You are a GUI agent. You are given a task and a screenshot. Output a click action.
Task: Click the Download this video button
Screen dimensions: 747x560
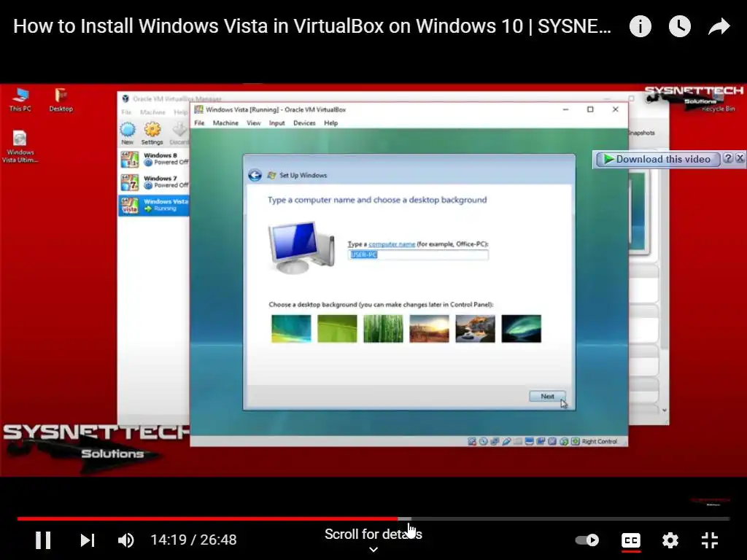(657, 159)
